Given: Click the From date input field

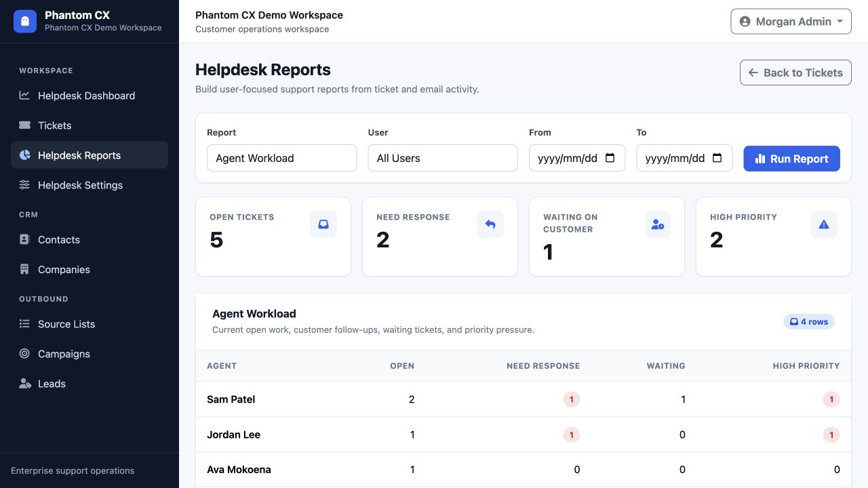Looking at the screenshot, I should tap(577, 158).
